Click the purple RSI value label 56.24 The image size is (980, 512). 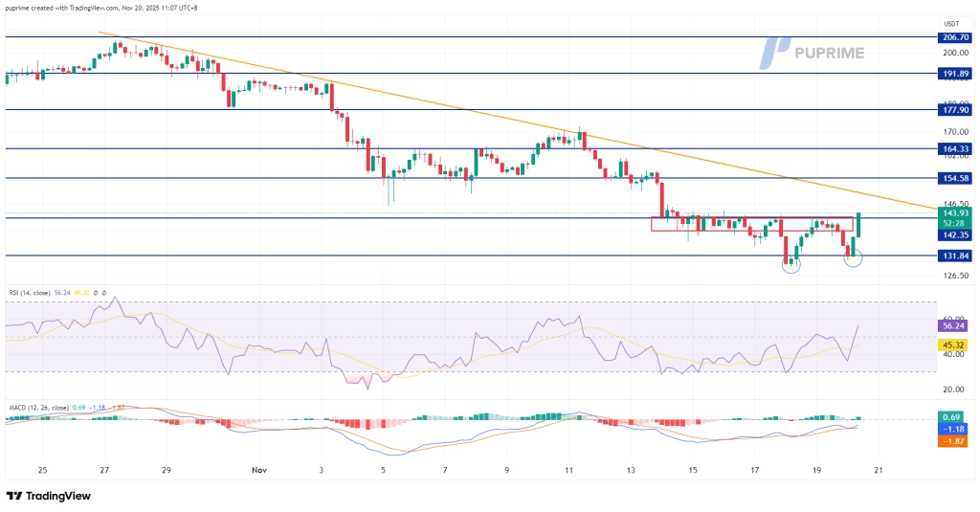coord(953,325)
